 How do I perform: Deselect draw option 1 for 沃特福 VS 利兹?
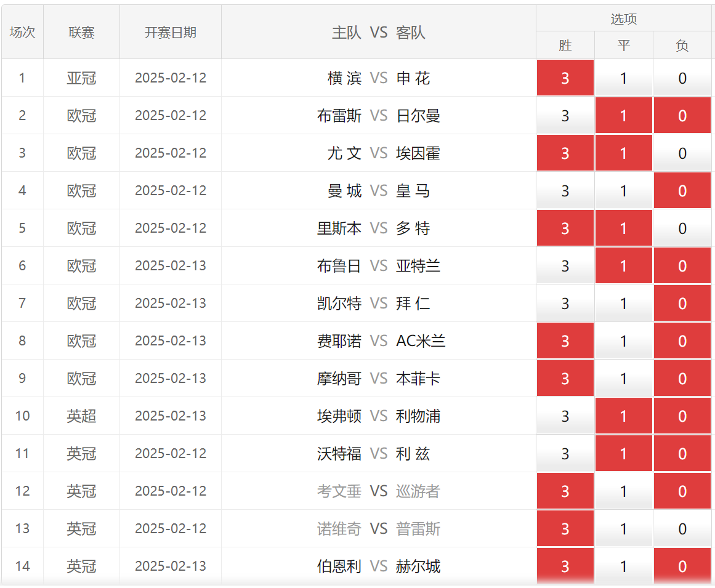[623, 454]
